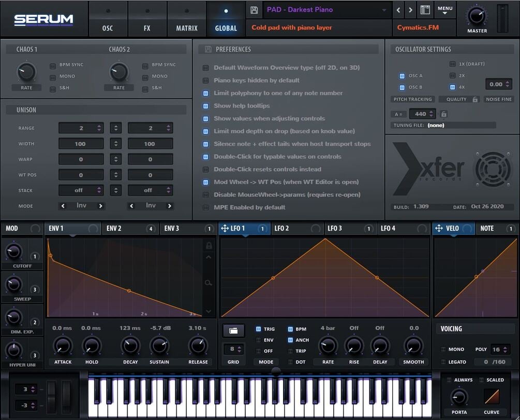Open oscillator A Stack dropdown
The width and height of the screenshot is (520, 420).
81,190
